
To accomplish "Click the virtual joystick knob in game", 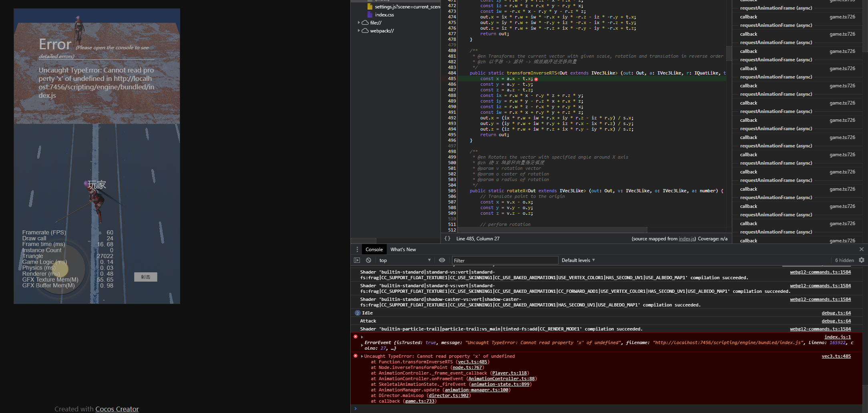I will click(59, 269).
